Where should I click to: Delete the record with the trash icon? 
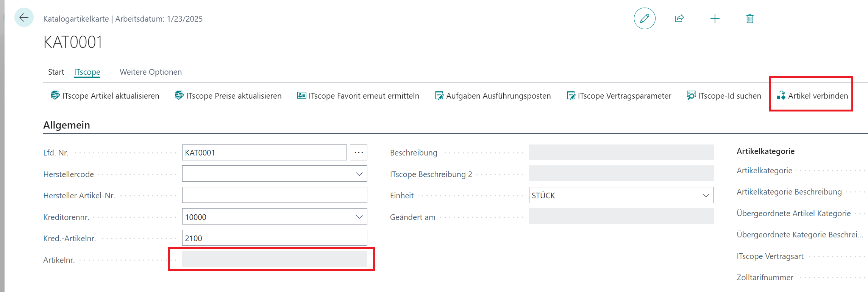(750, 19)
